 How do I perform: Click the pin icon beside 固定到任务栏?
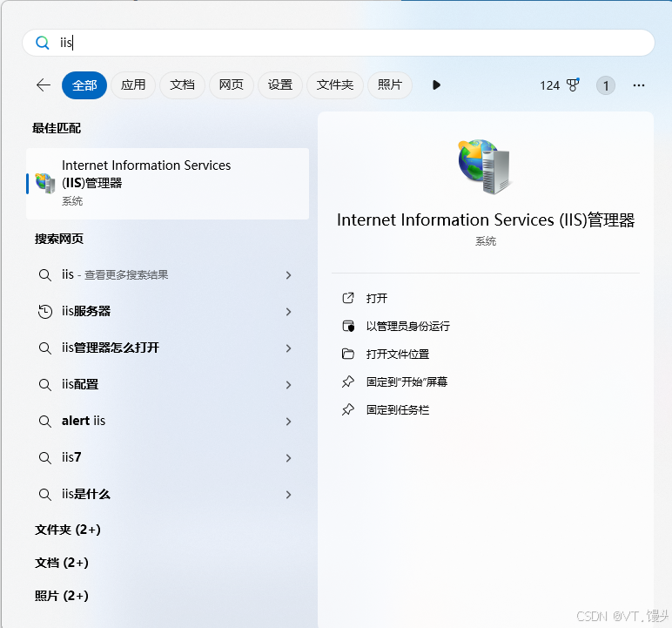tap(348, 409)
